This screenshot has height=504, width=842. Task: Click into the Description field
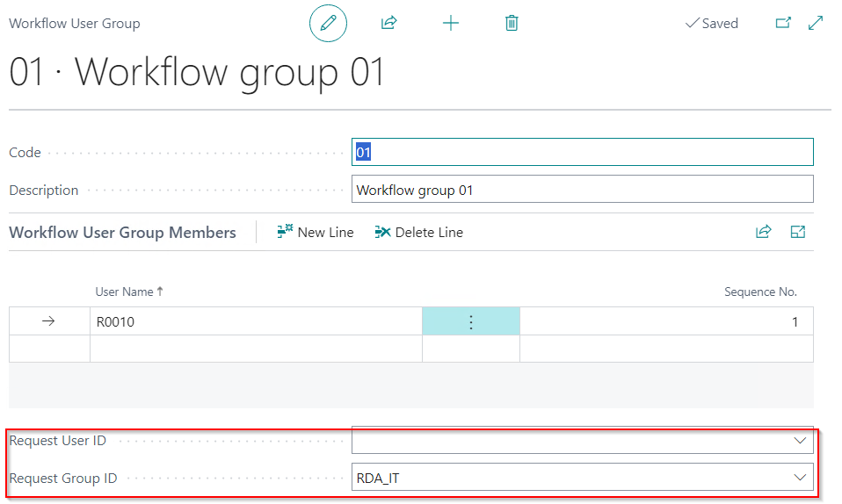click(x=582, y=190)
